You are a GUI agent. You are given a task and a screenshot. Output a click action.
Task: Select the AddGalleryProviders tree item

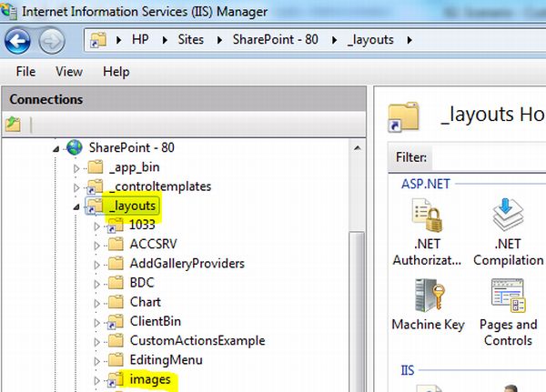[x=187, y=264]
